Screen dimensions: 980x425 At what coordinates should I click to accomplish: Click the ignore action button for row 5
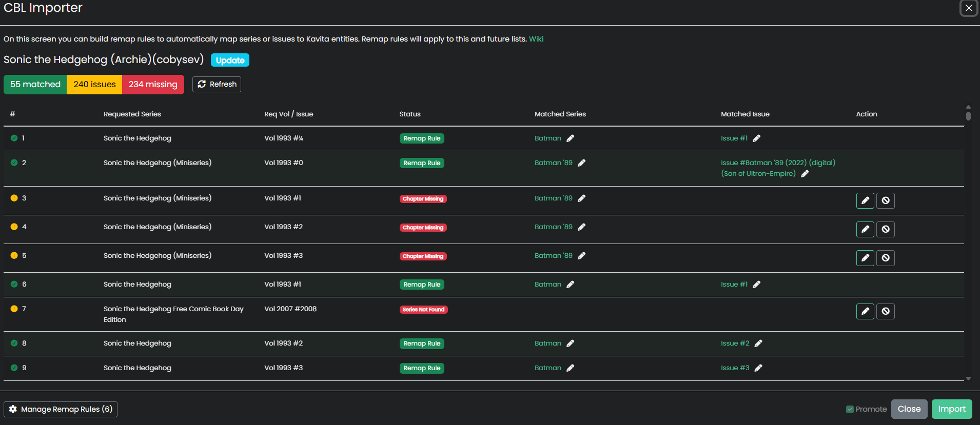tap(886, 258)
